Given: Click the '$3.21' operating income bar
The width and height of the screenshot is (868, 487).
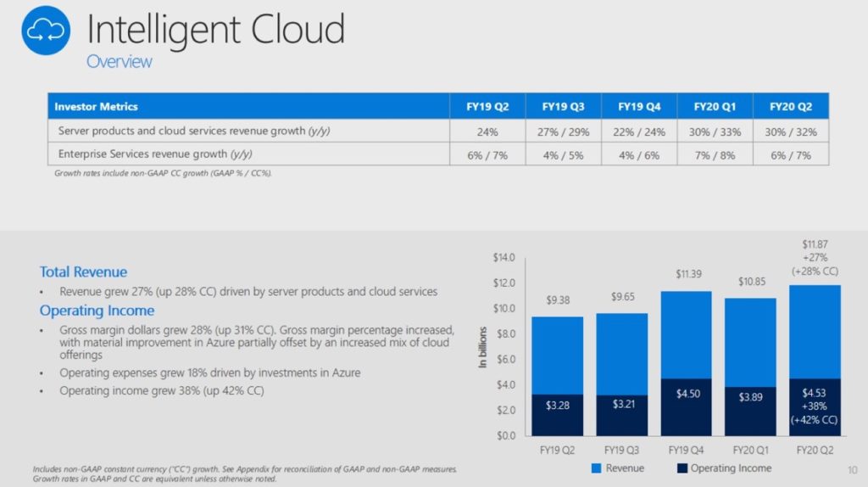Looking at the screenshot, I should pyautogui.click(x=622, y=416).
